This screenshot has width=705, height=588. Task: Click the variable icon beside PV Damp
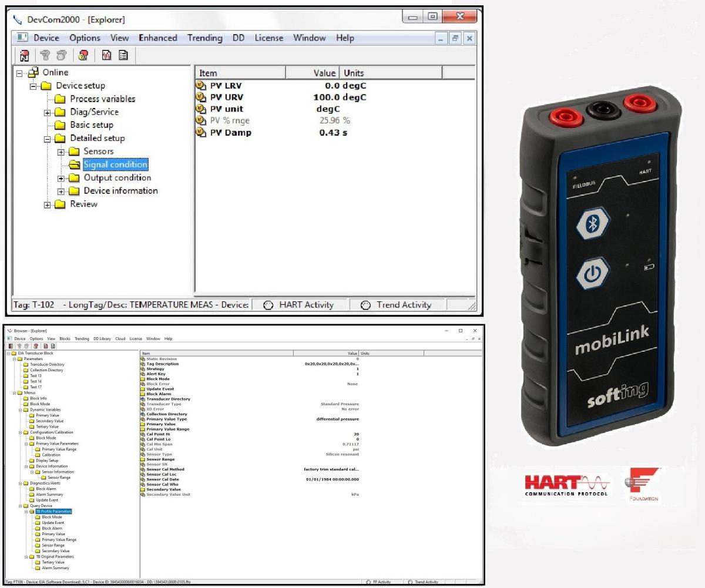tap(202, 133)
